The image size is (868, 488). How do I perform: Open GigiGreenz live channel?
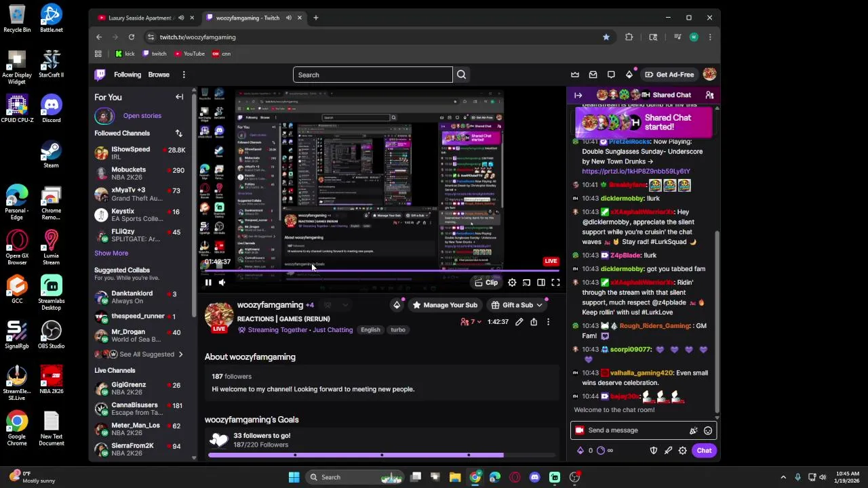[140, 388]
